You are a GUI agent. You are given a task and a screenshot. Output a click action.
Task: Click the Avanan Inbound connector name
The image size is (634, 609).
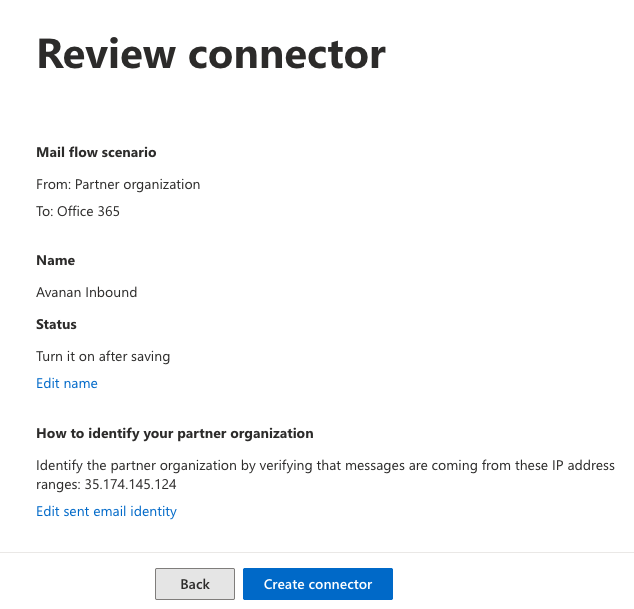[x=87, y=292]
